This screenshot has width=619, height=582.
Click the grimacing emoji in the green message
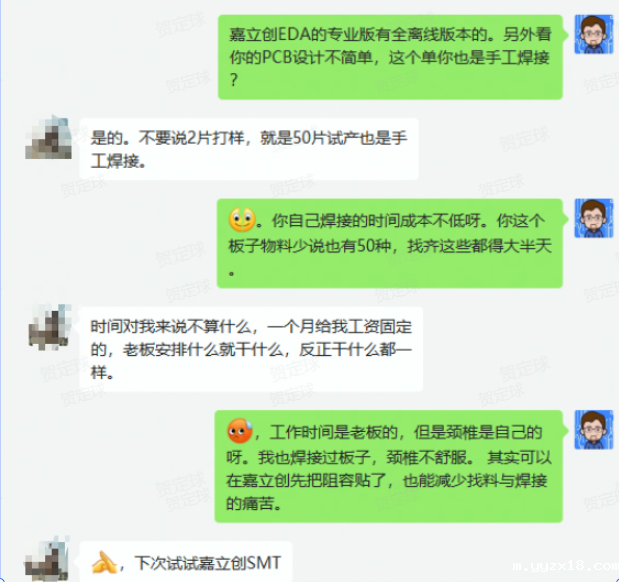click(242, 220)
